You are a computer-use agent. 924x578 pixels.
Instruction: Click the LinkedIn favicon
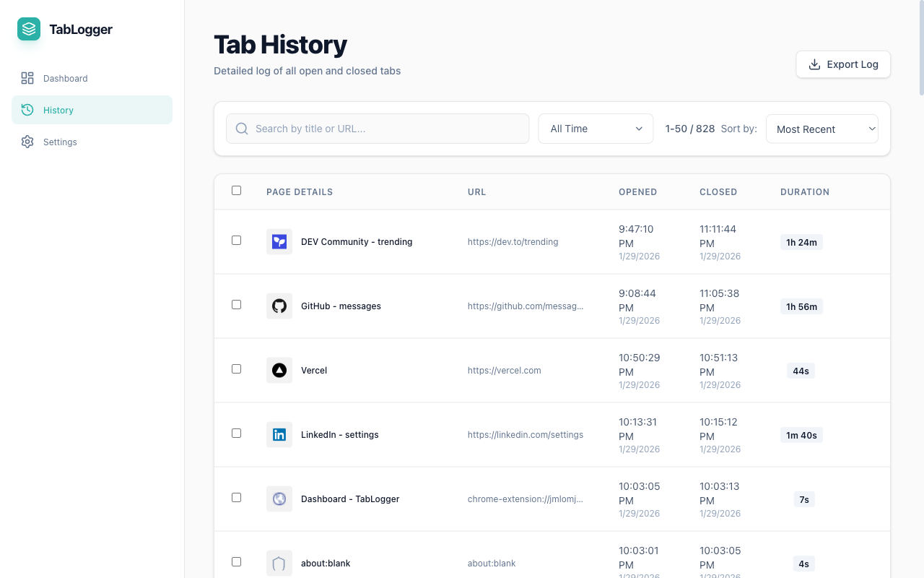tap(279, 434)
